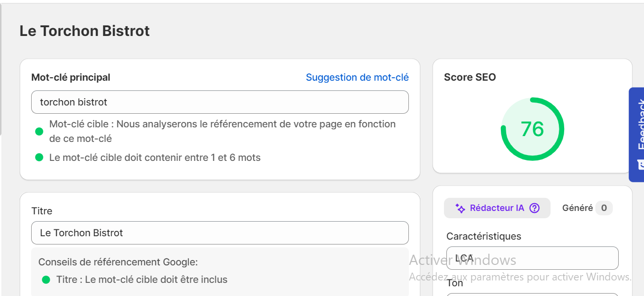Viewport: 644px width, 296px height.
Task: Click green dot beside 1 et 6 mots rule
Action: point(39,157)
